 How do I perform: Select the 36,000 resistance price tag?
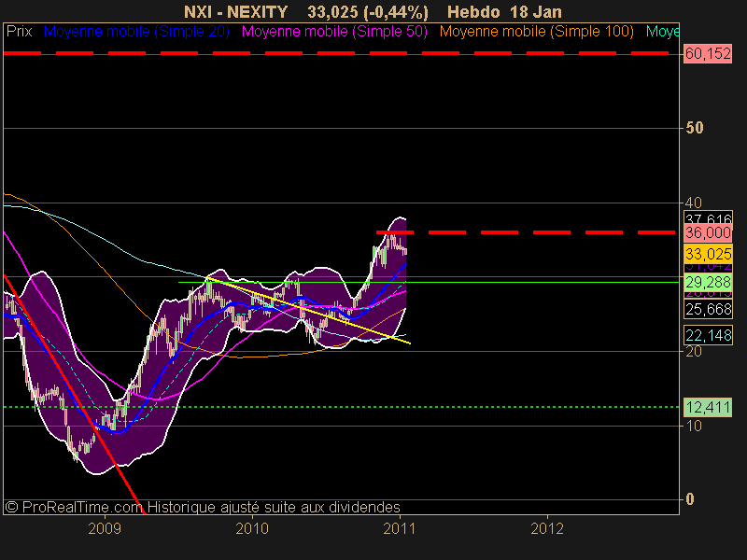(708, 232)
